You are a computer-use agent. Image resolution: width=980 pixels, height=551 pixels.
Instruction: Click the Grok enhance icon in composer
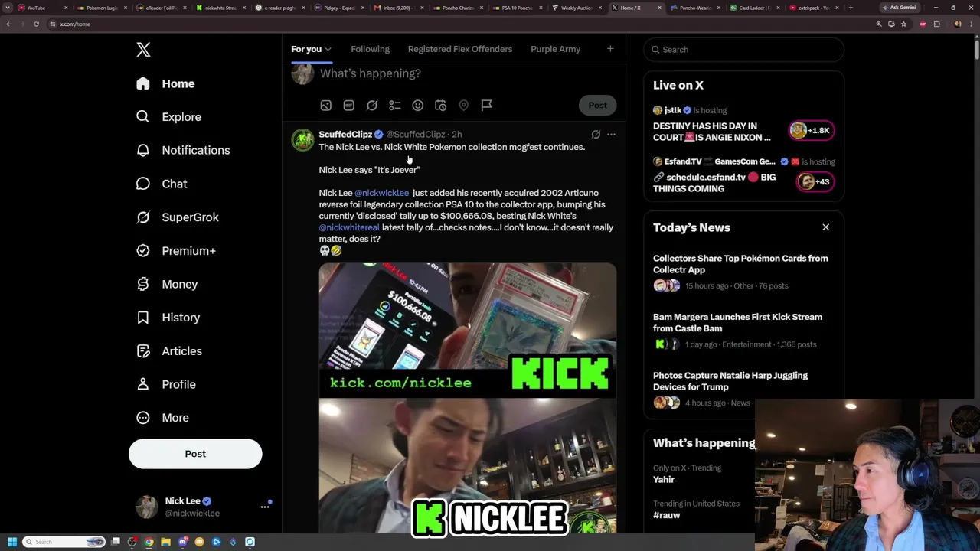point(372,106)
